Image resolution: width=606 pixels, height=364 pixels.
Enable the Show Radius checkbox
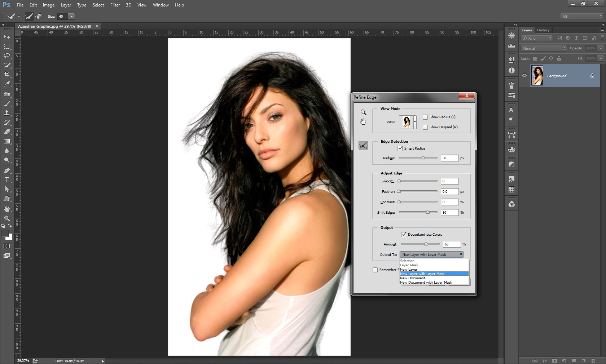425,117
